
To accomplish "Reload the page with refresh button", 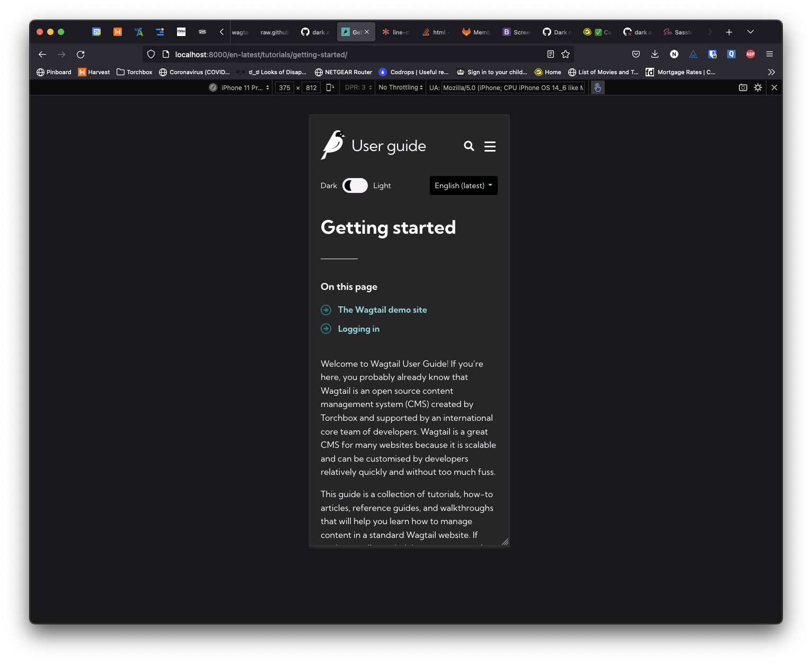I will click(x=81, y=54).
